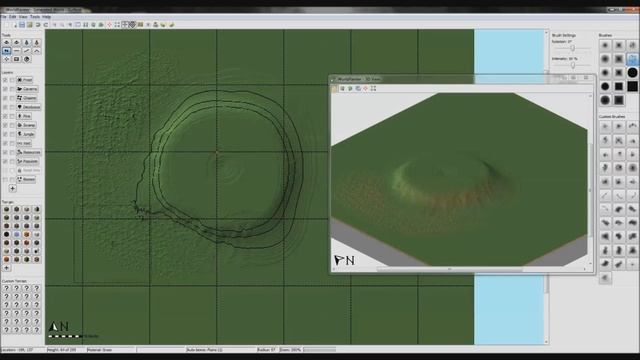Click the red crosshair icon in main toolbar
The height and width of the screenshot is (360, 640).
coord(109,25)
